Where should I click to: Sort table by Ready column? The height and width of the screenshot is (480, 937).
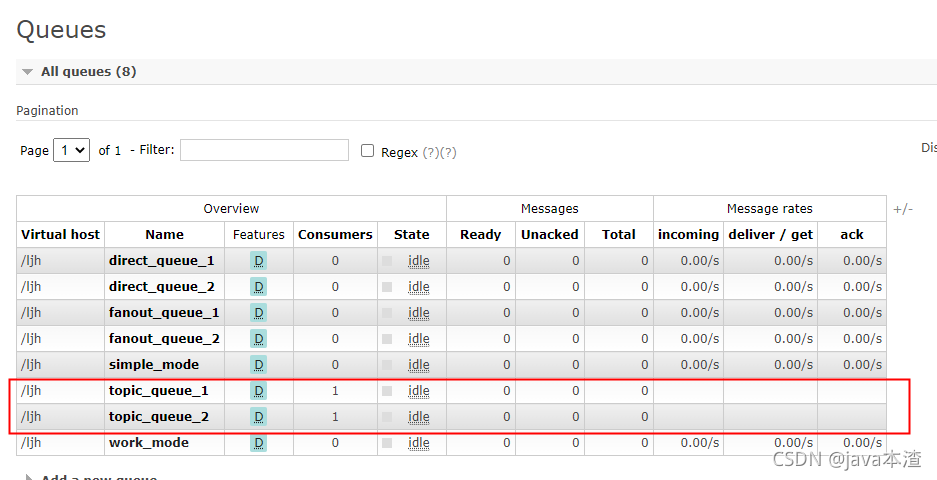click(x=480, y=234)
